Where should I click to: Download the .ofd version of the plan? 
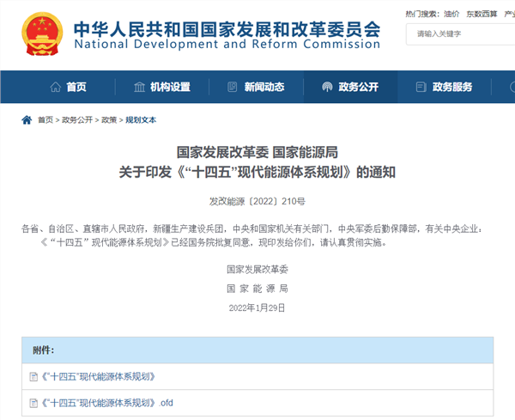click(x=106, y=402)
